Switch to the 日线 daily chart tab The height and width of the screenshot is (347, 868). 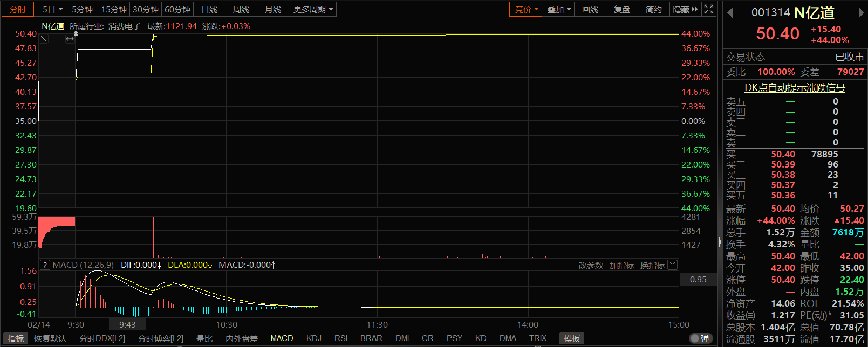tap(209, 9)
